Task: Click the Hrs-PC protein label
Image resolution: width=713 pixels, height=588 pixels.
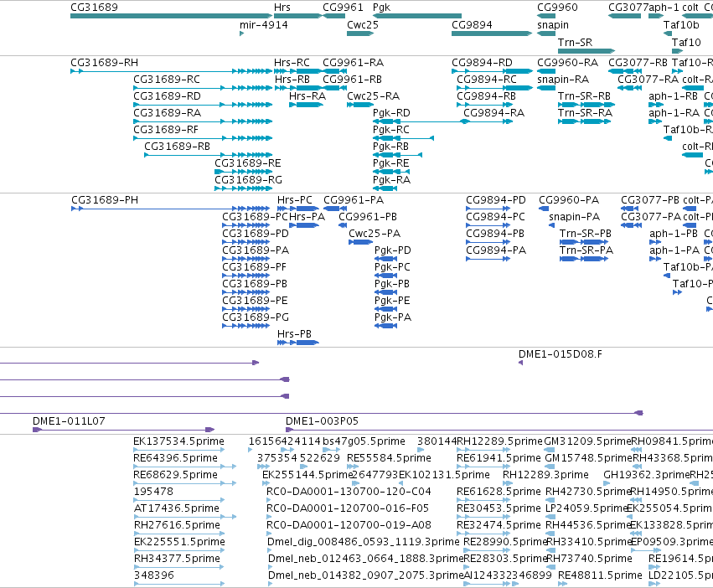Action: point(295,200)
